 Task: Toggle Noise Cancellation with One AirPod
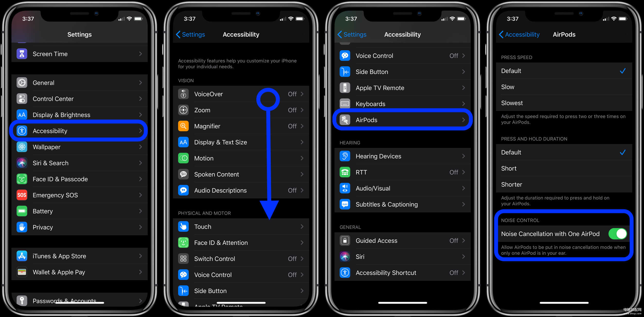click(621, 234)
